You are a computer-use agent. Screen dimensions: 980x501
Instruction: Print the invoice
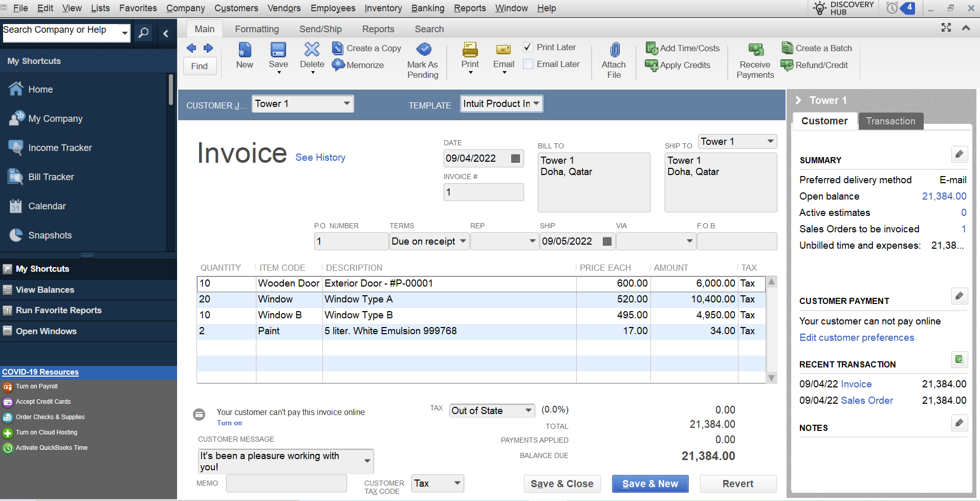coord(470,55)
